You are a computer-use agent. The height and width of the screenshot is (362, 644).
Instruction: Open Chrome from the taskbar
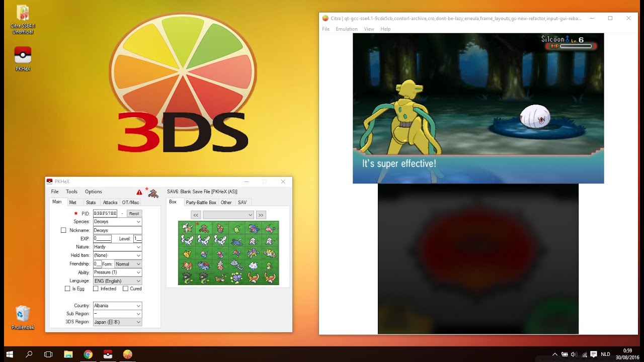click(88, 354)
